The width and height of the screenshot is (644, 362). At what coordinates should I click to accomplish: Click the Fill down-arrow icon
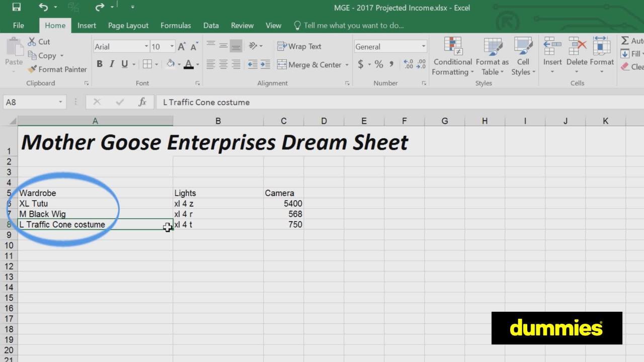pos(625,54)
